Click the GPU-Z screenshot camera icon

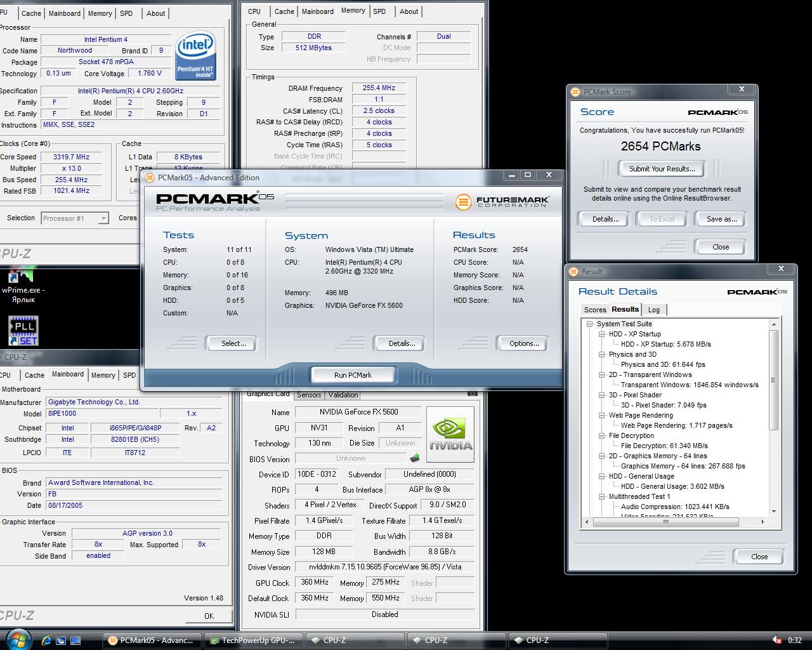click(x=472, y=394)
